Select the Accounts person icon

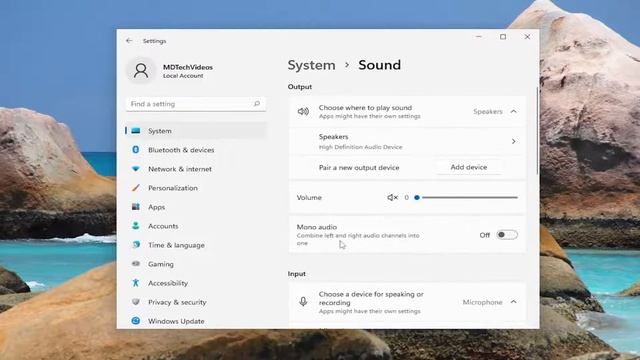pos(136,226)
